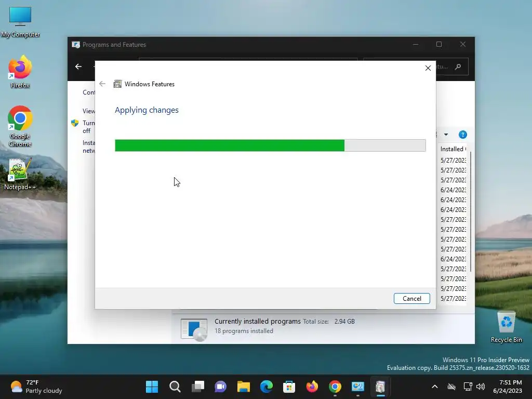The width and height of the screenshot is (532, 399).
Task: Expand view options dropdown arrow
Action: point(446,135)
